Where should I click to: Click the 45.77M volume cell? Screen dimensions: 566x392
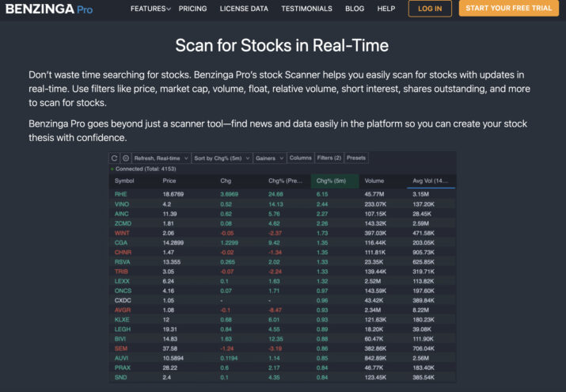coord(374,194)
